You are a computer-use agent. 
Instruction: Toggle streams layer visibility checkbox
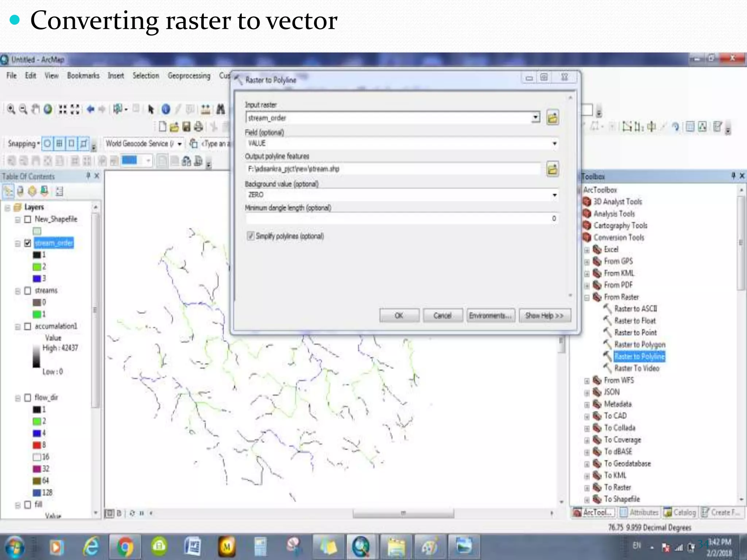pos(27,291)
